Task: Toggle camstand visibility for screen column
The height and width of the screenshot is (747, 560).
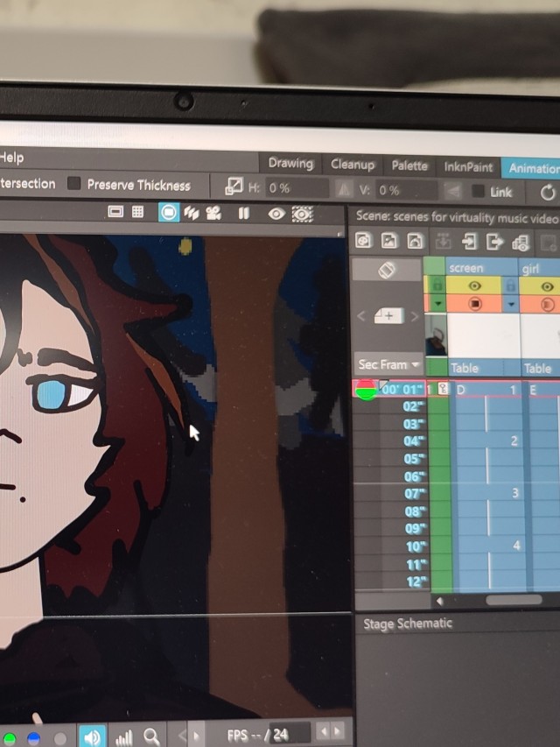Action: click(x=474, y=304)
